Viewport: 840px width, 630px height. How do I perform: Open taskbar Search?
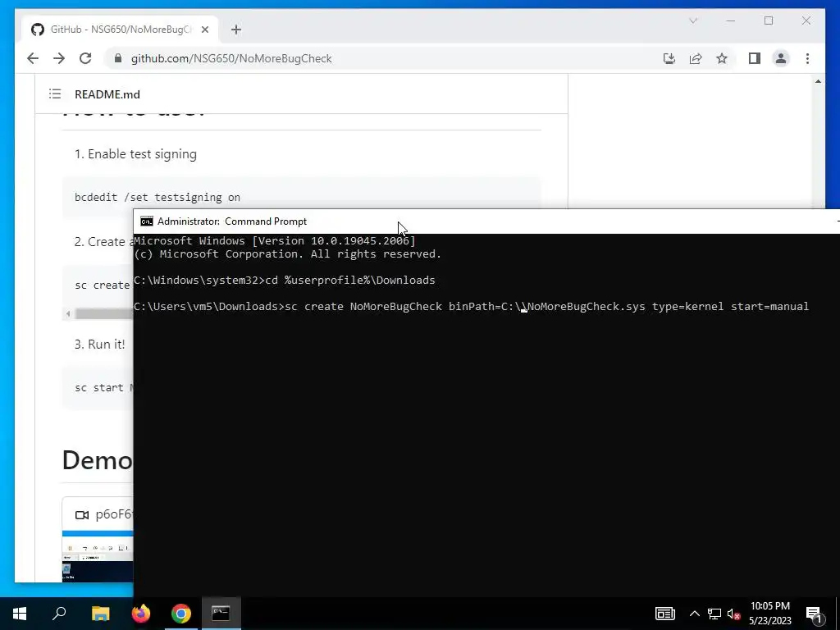coord(59,613)
